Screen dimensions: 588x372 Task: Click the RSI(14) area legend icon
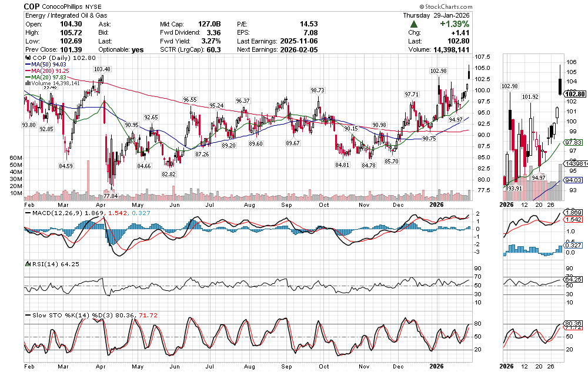pos(26,264)
